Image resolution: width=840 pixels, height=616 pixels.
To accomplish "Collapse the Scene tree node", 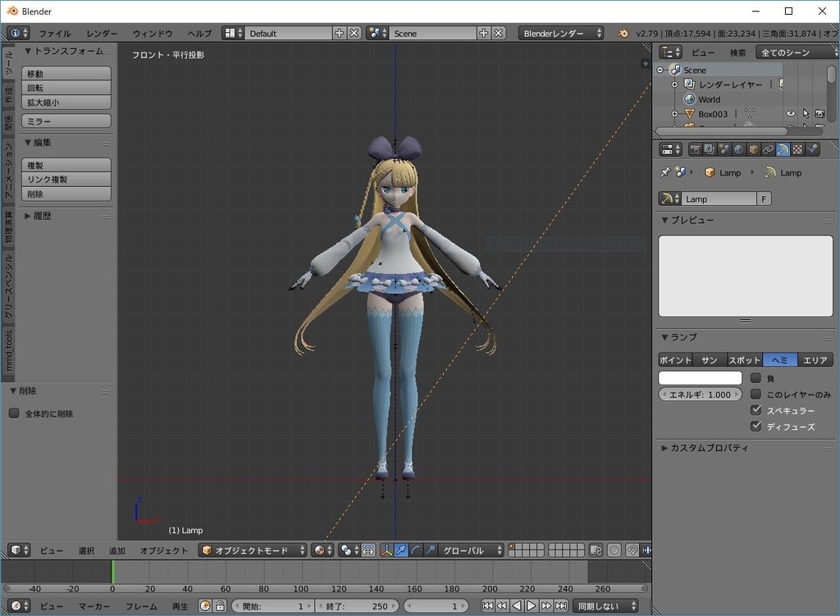I will point(660,71).
